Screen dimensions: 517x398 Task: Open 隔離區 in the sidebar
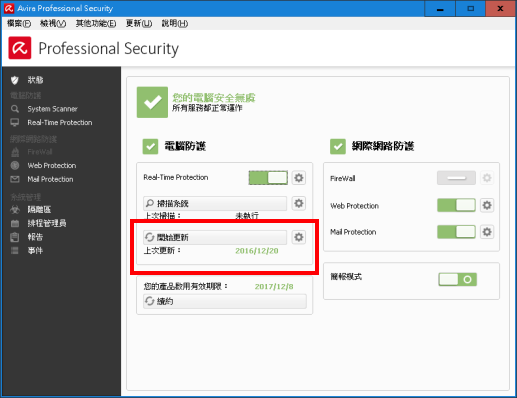[x=39, y=210]
